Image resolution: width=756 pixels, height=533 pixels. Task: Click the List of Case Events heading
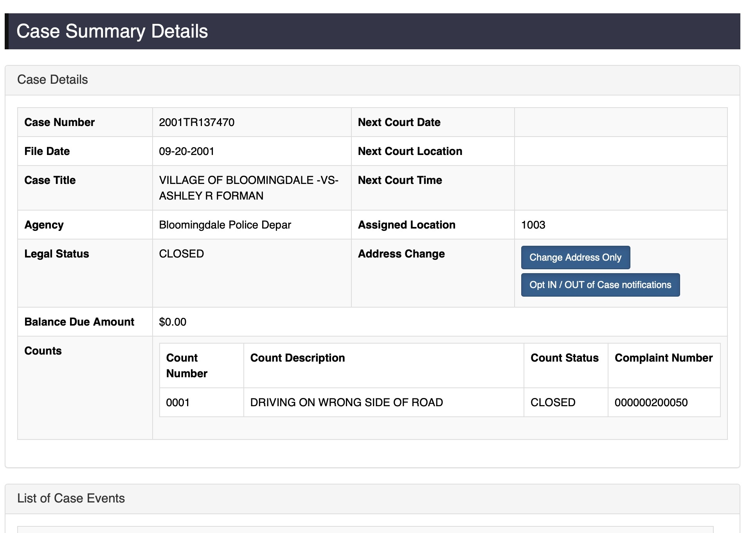click(x=71, y=498)
